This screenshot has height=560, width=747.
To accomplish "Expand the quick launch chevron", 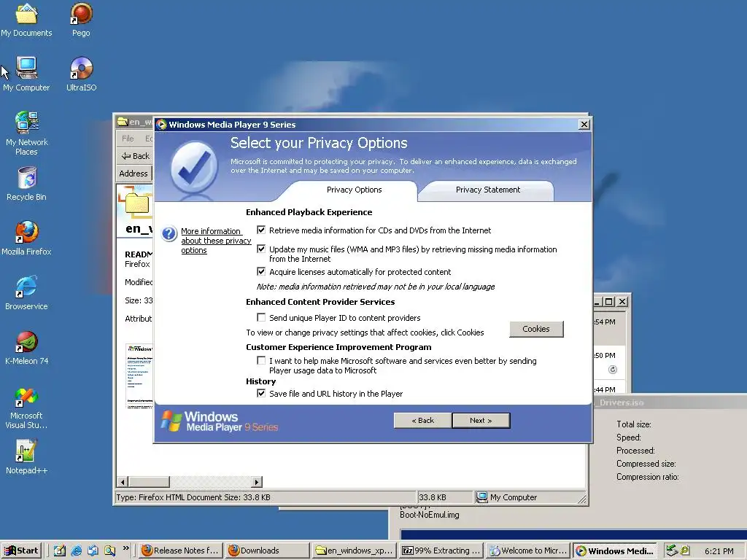I will pos(125,548).
